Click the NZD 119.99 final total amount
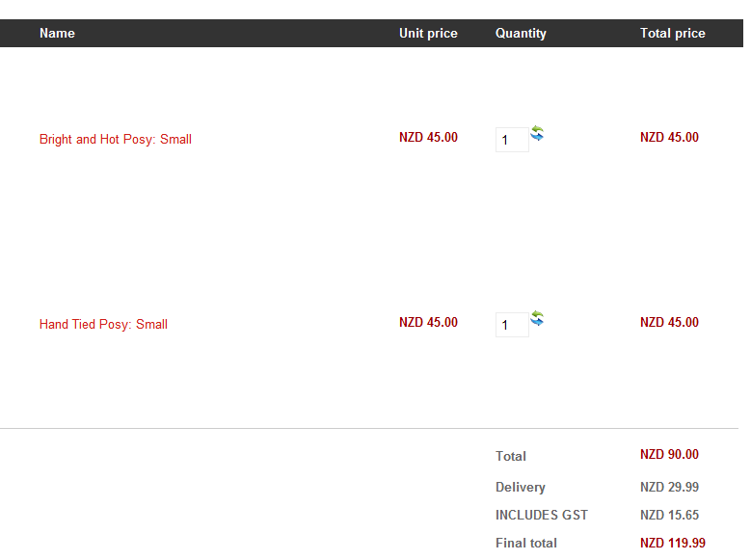 point(673,543)
